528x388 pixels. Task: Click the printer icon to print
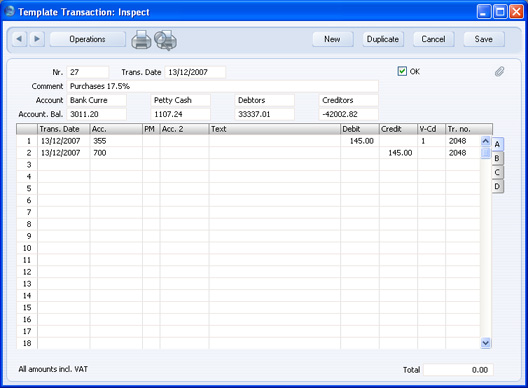(141, 40)
